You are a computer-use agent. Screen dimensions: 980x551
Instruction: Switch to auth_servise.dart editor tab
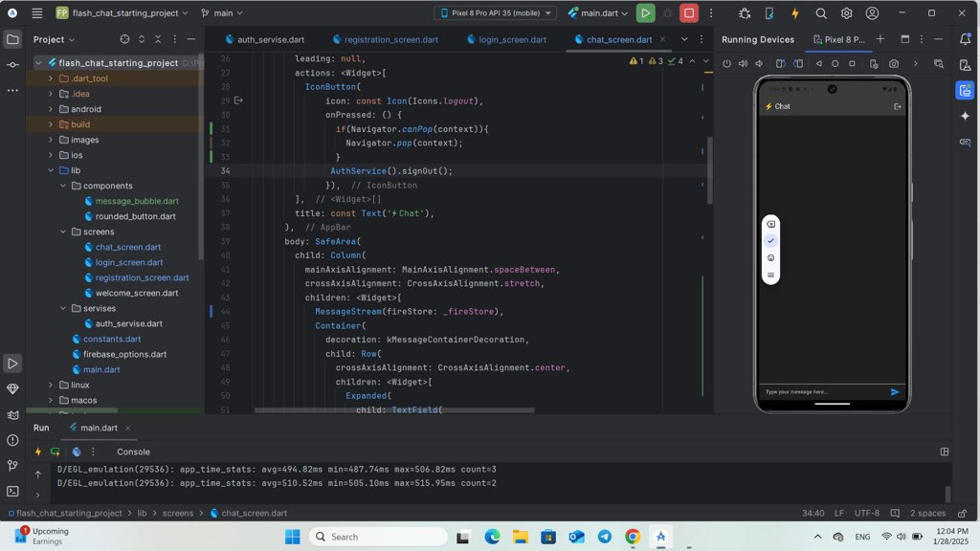tap(265, 39)
